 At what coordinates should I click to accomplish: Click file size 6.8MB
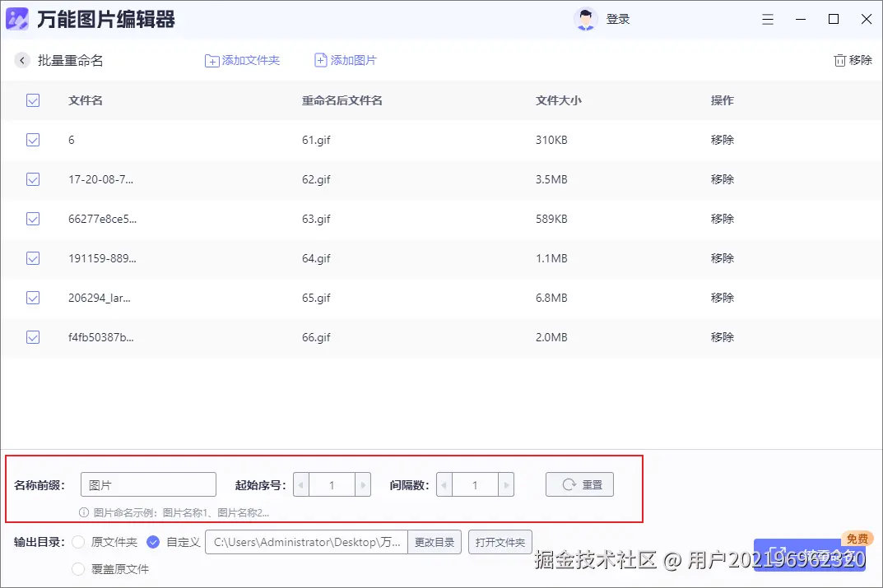551,298
